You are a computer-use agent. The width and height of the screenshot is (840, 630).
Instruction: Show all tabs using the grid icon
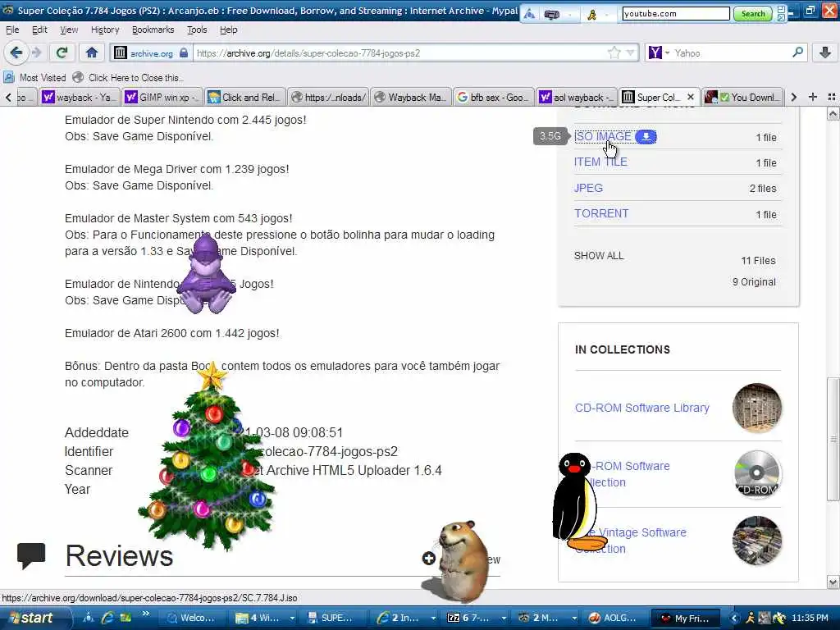[832, 97]
